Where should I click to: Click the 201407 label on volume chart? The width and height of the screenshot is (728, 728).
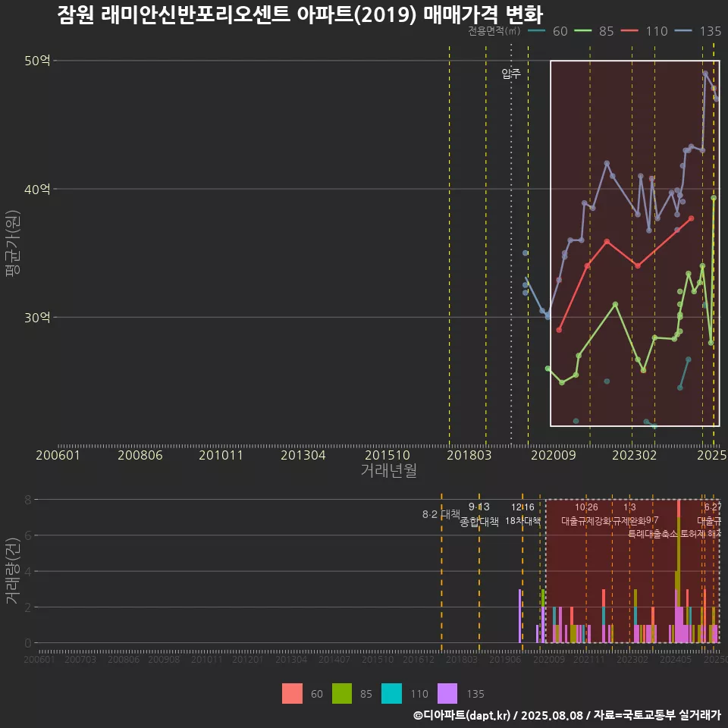[x=334, y=659]
